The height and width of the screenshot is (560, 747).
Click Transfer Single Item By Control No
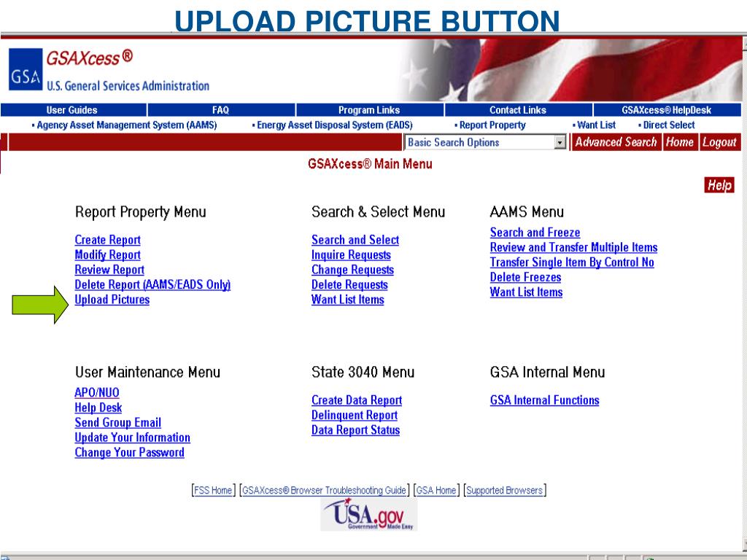572,262
